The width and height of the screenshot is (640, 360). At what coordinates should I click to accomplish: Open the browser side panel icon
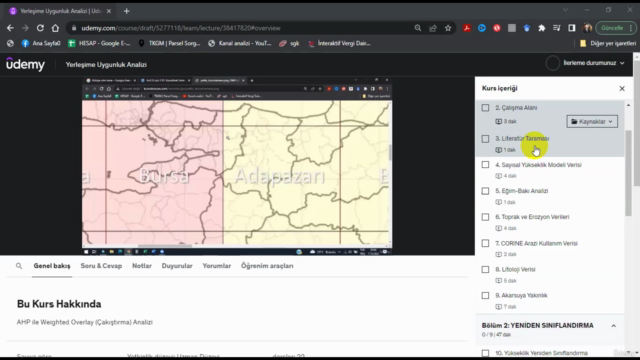[572, 28]
